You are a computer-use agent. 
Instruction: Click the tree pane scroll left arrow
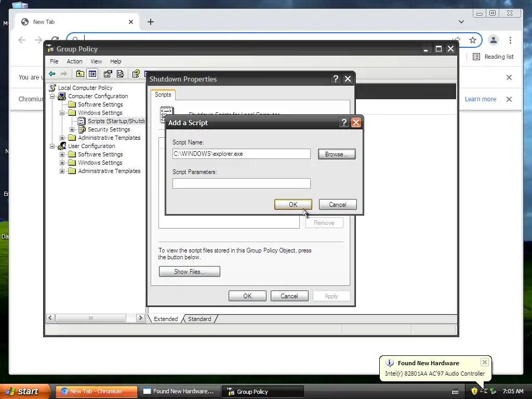pos(50,318)
